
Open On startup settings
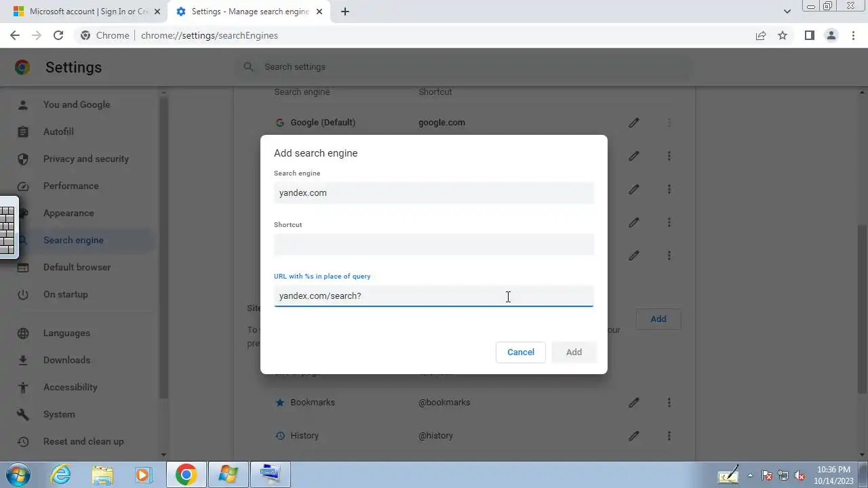tap(65, 294)
